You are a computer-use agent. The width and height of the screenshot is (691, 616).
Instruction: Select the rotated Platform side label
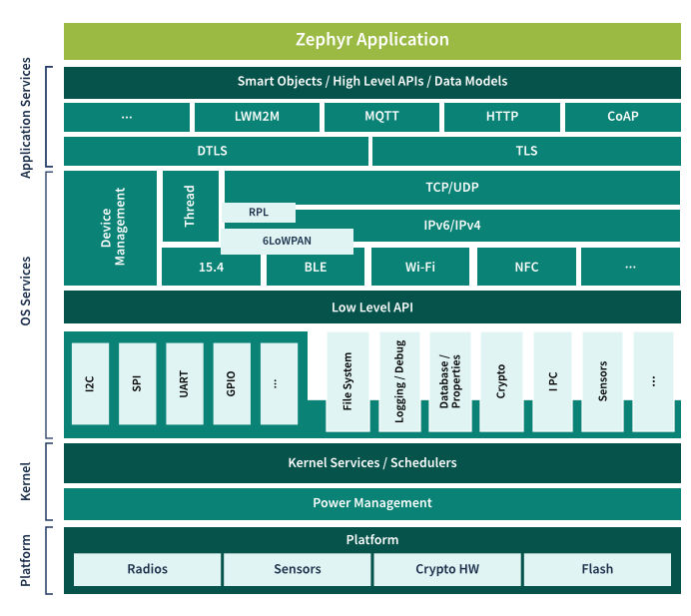26,560
